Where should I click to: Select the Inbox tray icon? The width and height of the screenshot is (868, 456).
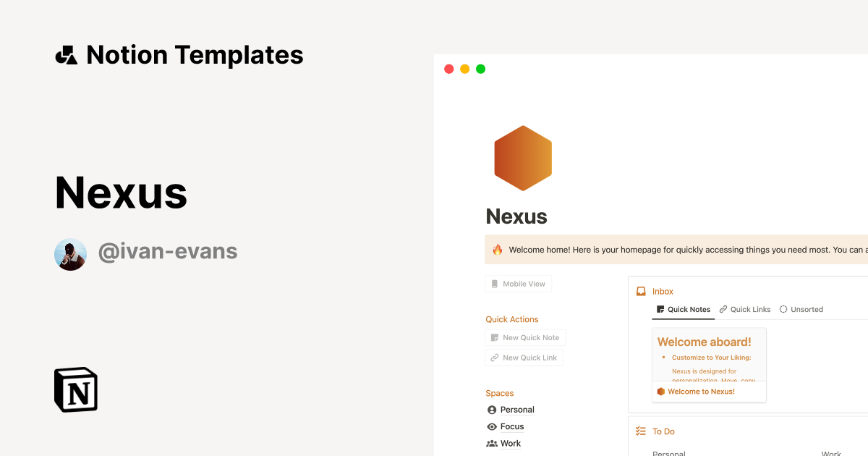coord(640,291)
